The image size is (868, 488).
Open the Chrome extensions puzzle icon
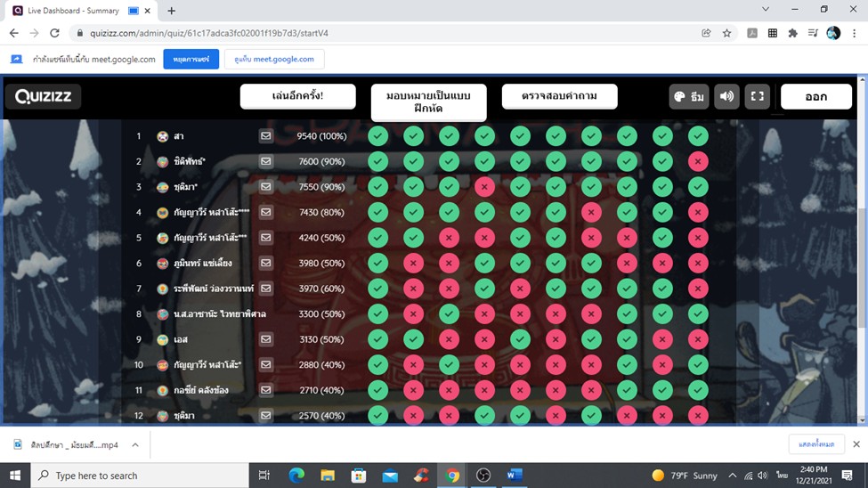point(792,33)
